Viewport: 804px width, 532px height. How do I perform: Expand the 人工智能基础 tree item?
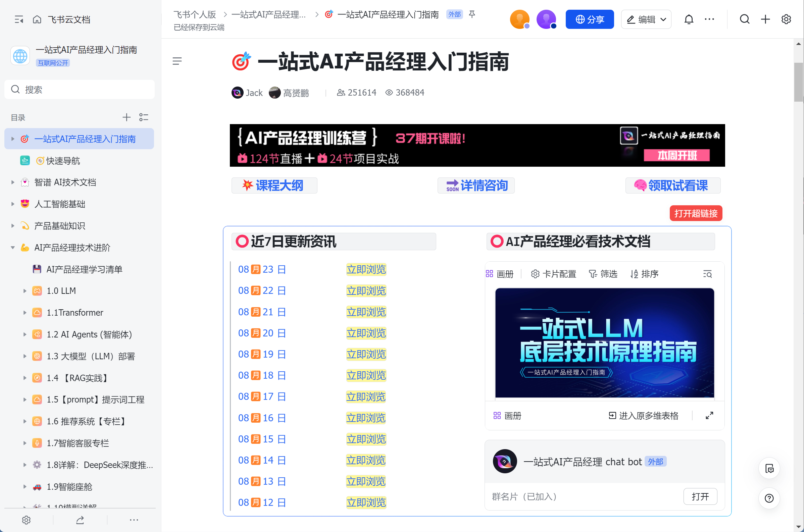12,204
